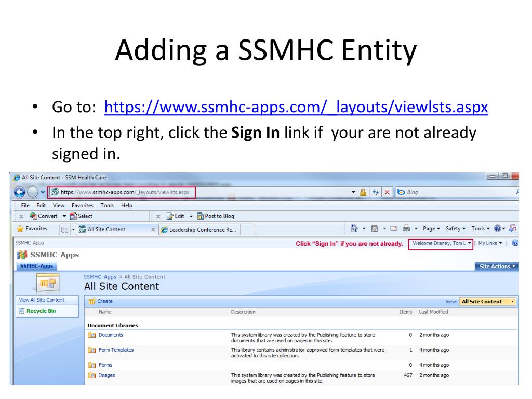
Task: Click the empty new tab button
Action: (x=247, y=230)
